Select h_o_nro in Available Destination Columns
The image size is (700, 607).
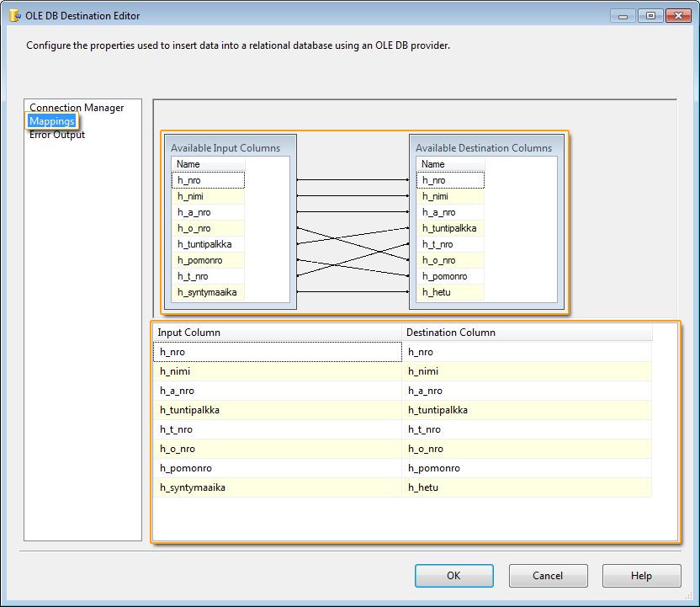click(450, 260)
